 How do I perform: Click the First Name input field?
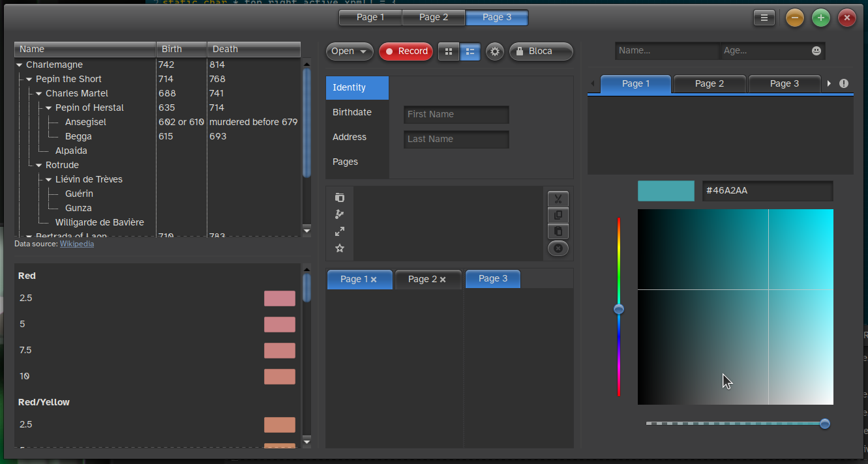[x=456, y=115]
